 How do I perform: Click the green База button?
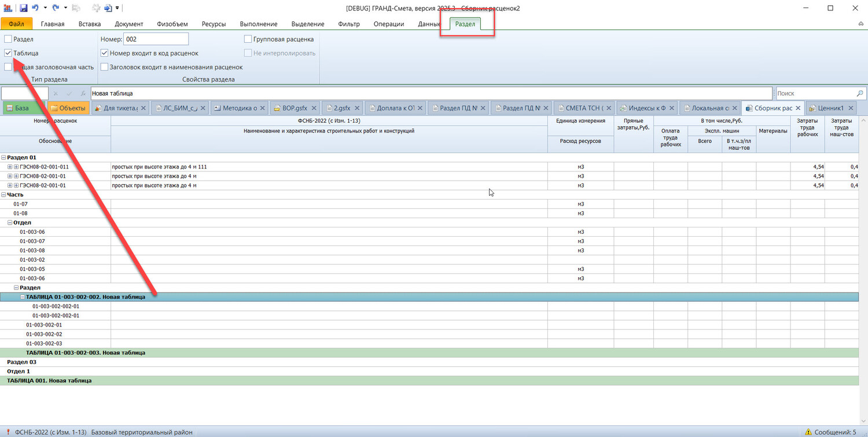(x=23, y=108)
